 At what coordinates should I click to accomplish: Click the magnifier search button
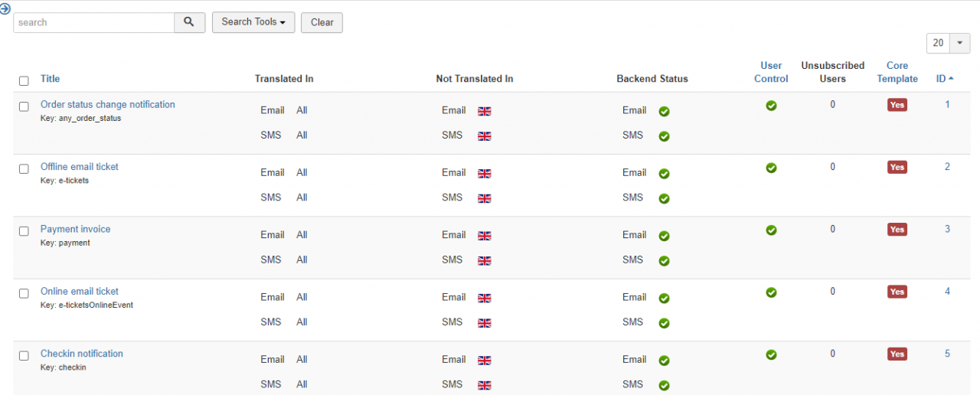tap(190, 22)
